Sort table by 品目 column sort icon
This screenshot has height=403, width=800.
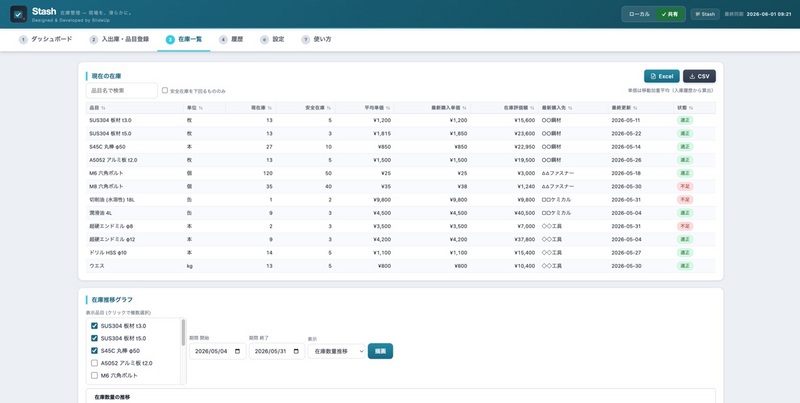[x=104, y=108]
